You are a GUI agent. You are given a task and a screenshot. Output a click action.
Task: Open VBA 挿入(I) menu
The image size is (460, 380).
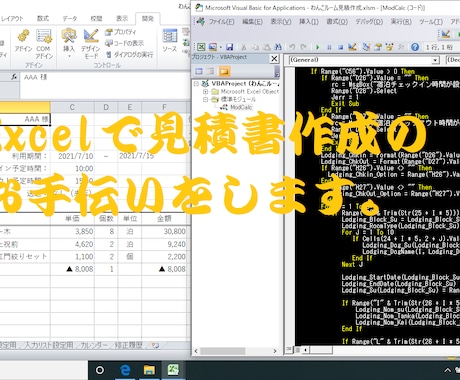309,22
